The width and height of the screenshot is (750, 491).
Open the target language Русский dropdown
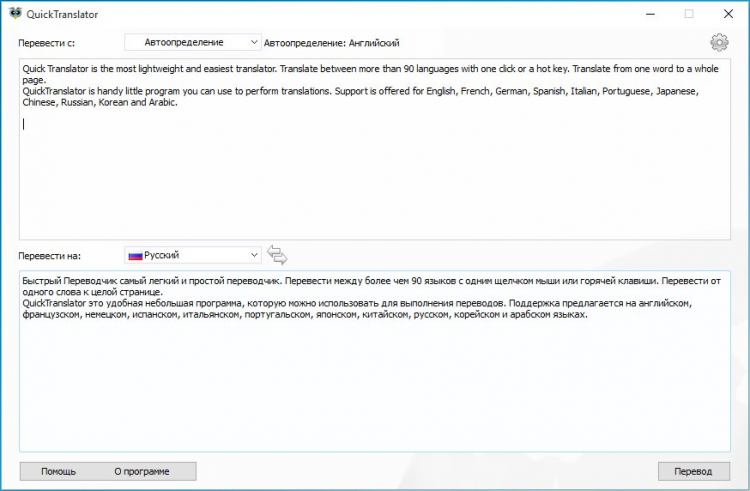(x=193, y=255)
